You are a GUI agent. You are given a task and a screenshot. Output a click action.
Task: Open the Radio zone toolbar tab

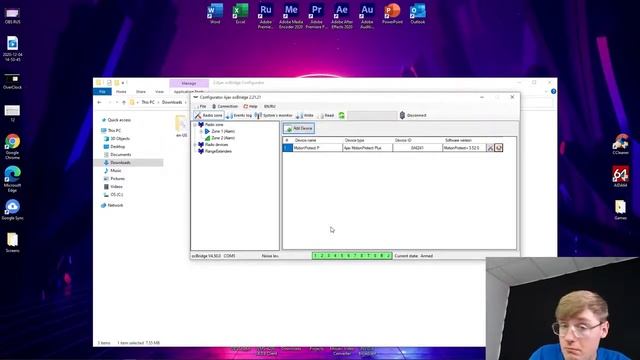pyautogui.click(x=209, y=116)
